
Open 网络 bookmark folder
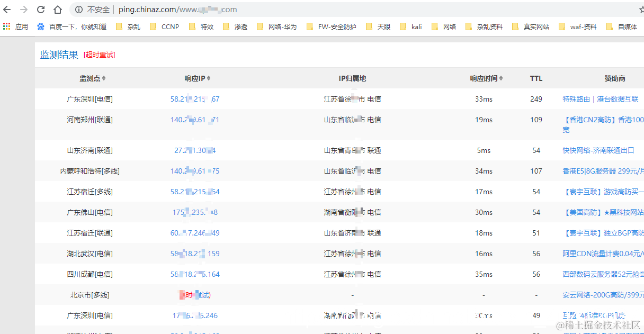tap(444, 26)
